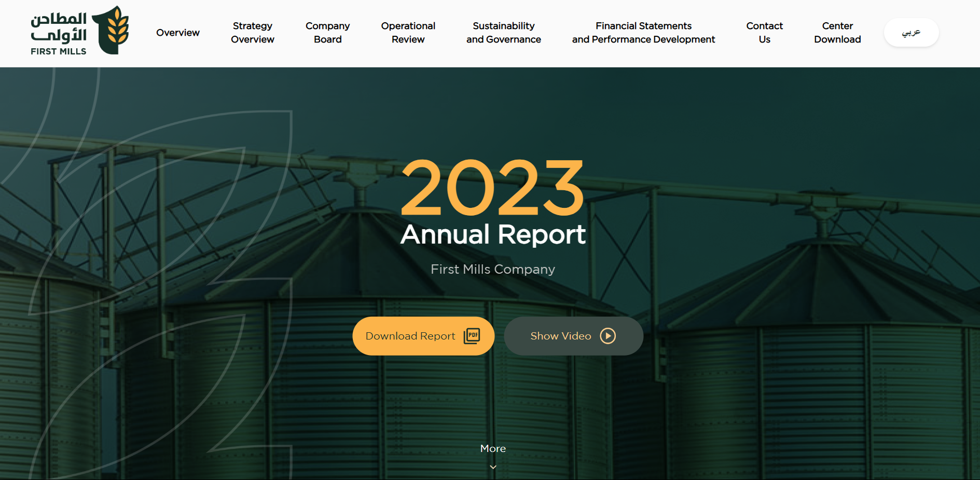Click the PDF icon on Download Report
980x480 pixels.
coord(472,336)
